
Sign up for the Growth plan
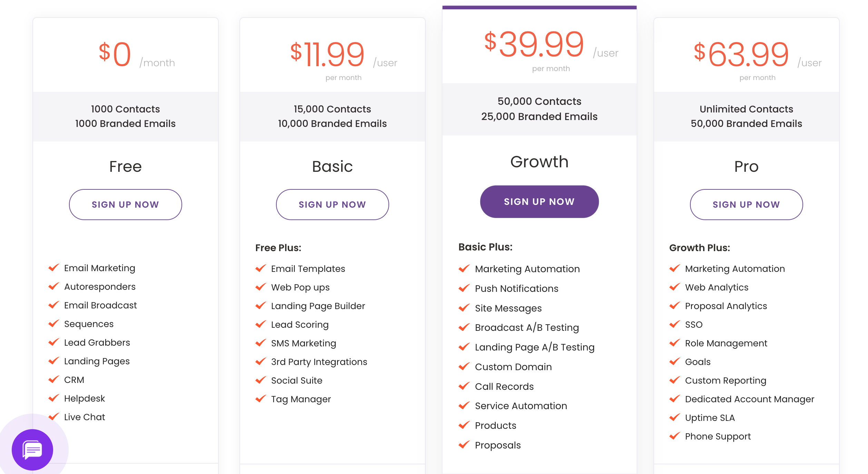click(540, 201)
